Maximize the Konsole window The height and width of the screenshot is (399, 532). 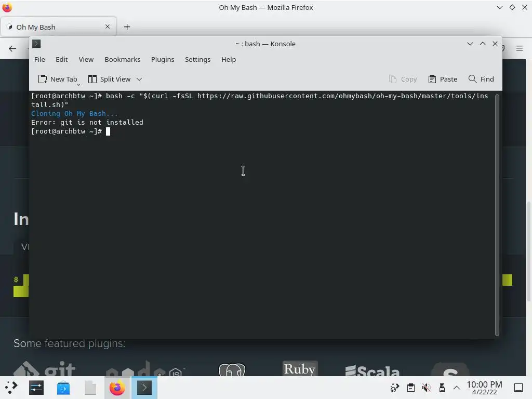coord(483,44)
